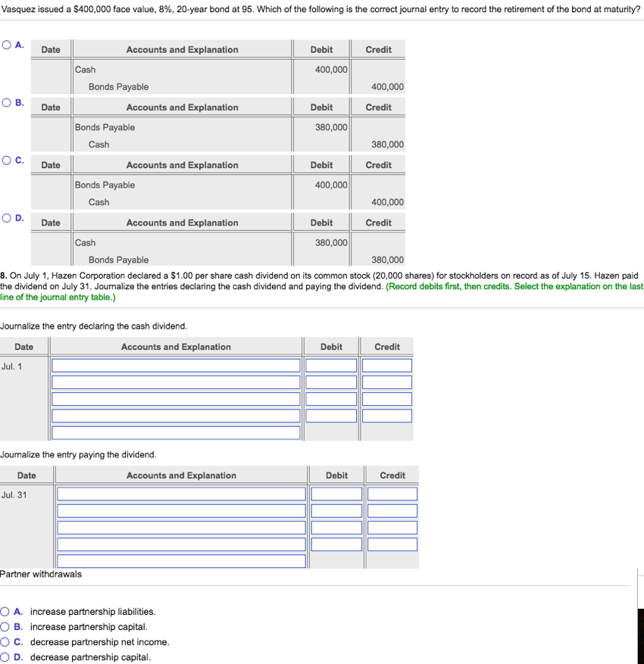
Task: Click explanation field in Jul. 31 table
Action: (x=181, y=561)
